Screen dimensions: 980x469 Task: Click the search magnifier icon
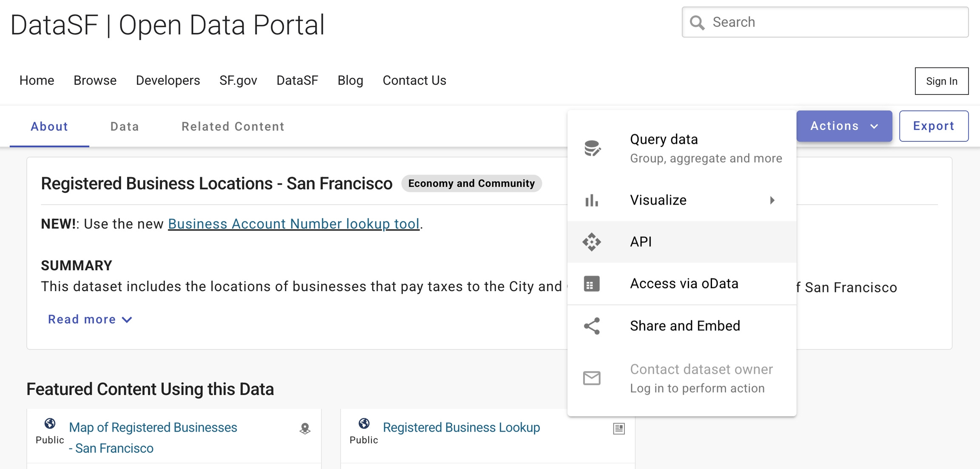(x=697, y=23)
